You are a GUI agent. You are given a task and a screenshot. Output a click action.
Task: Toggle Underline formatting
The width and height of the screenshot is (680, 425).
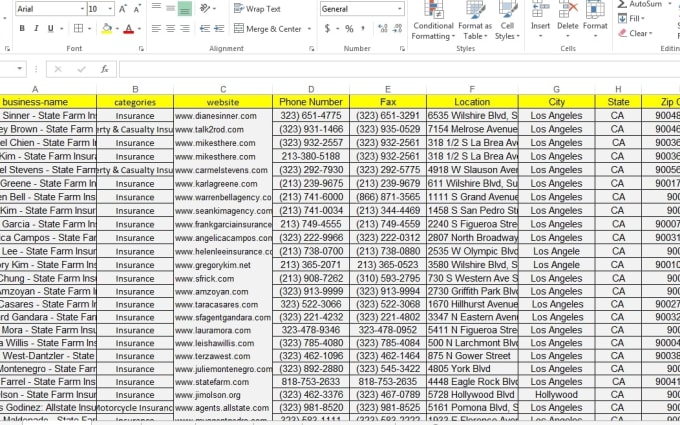(50, 29)
